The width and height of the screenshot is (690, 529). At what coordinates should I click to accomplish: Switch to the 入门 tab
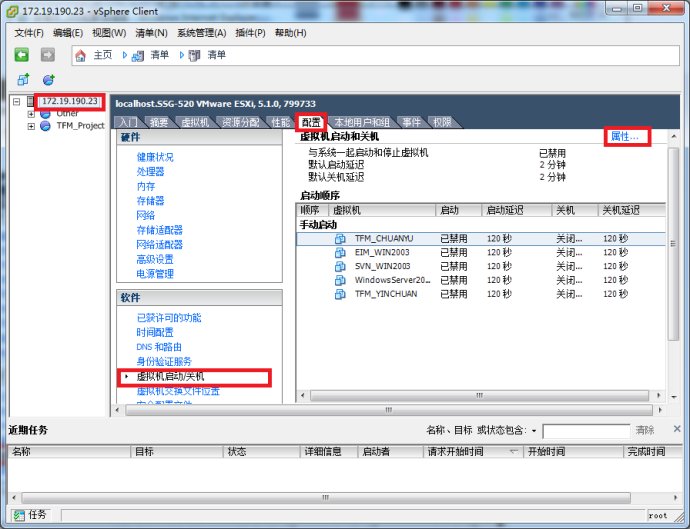coord(128,122)
